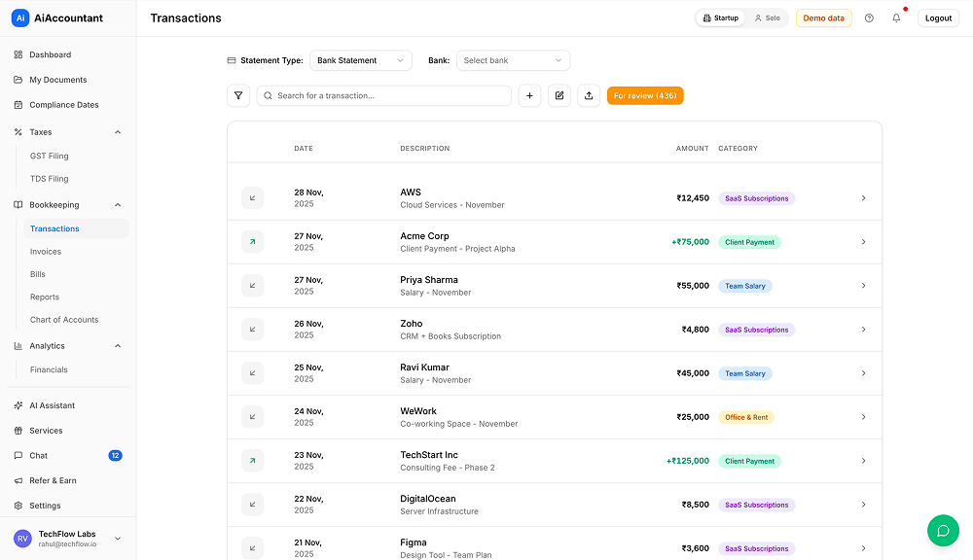Click the SaaS Subscriptions tag for Zoho
The height and width of the screenshot is (560, 973).
(756, 330)
